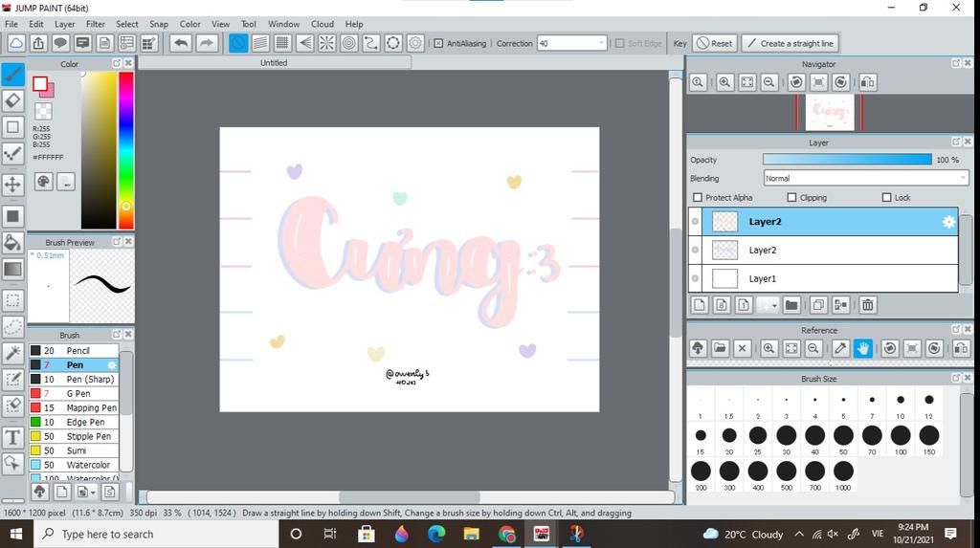Open the File menu
Image resolution: width=980 pixels, height=548 pixels.
pos(11,24)
